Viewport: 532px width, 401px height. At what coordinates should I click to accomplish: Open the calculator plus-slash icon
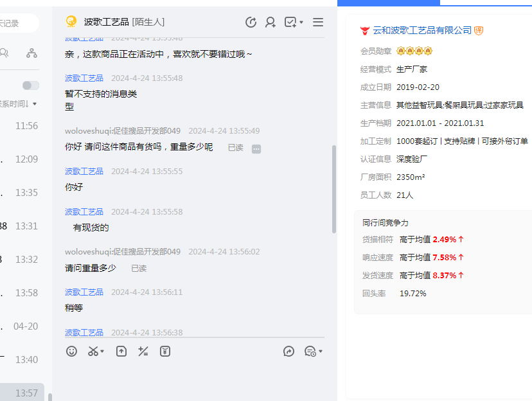(143, 352)
